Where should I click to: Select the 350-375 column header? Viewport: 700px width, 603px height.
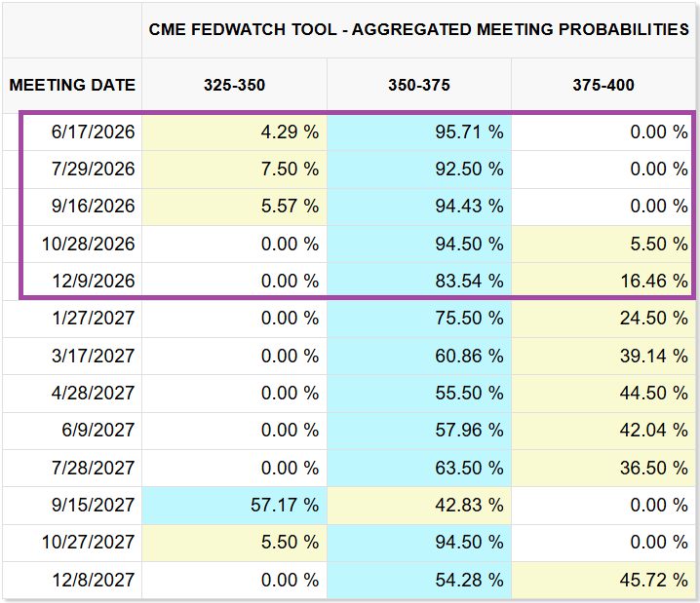click(419, 85)
